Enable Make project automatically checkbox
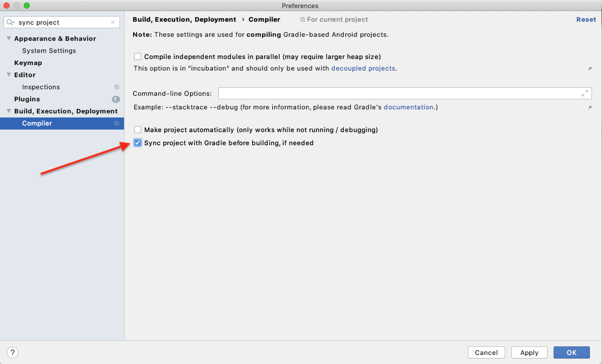Screen dimensions: 602x364 coord(138,130)
